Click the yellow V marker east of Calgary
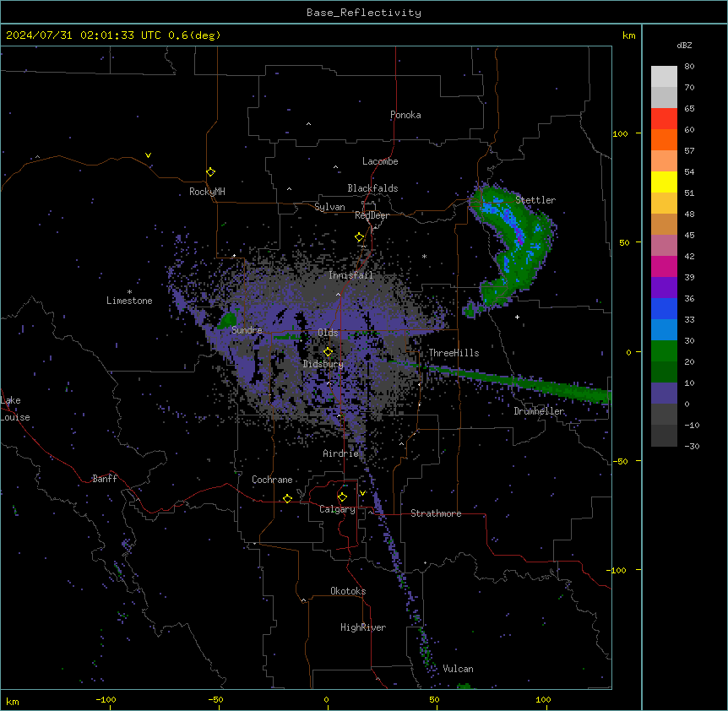Image resolution: width=728 pixels, height=711 pixels. [x=362, y=493]
